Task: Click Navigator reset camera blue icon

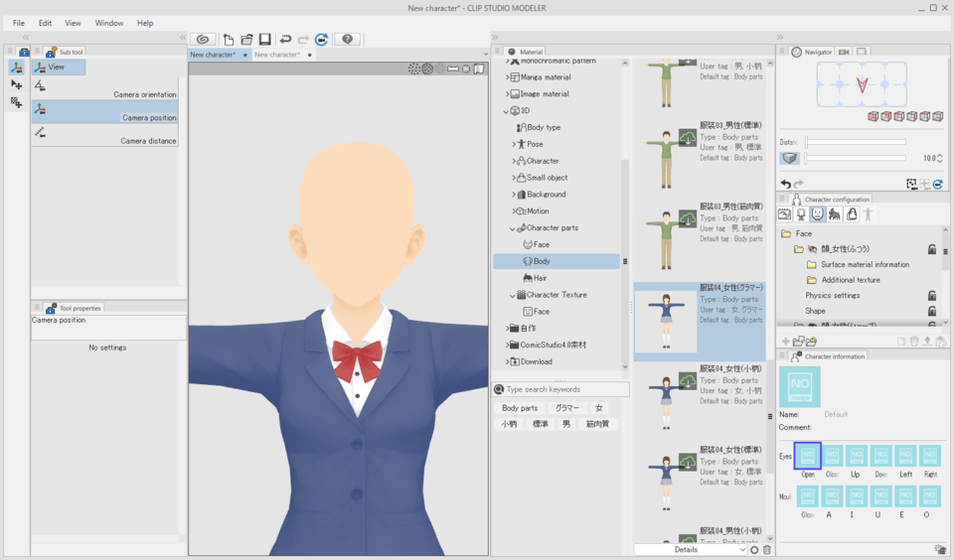Action: coord(937,184)
